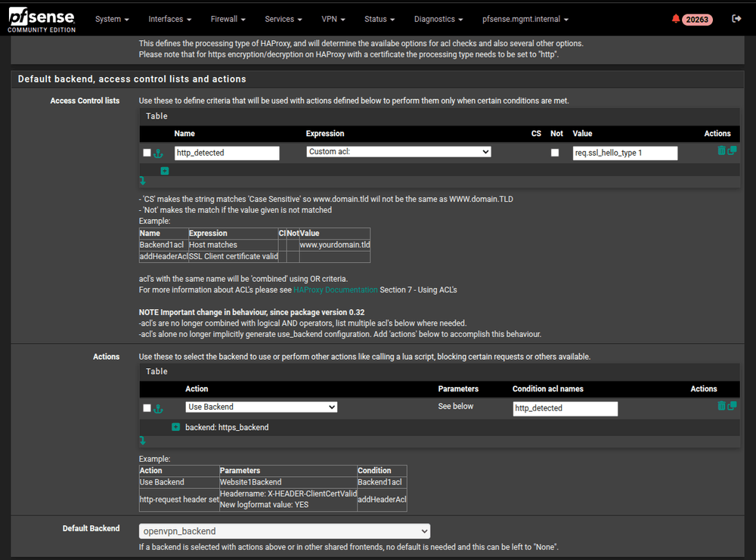756x560 pixels.
Task: Click 'Default backend, access control lists and actions' heading
Action: click(132, 79)
